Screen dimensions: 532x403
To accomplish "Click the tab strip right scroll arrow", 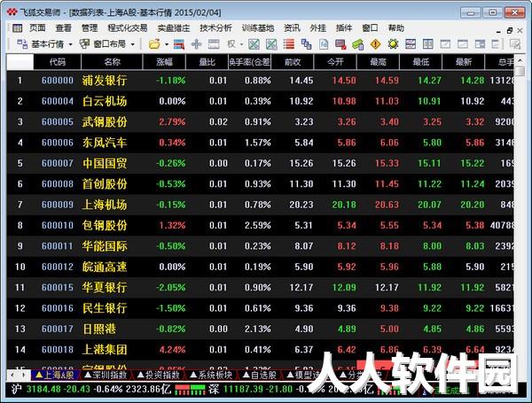I will [24, 375].
